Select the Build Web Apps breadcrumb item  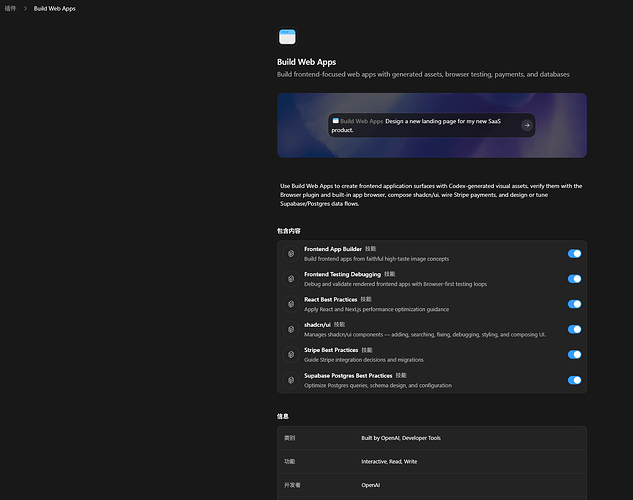click(x=54, y=8)
